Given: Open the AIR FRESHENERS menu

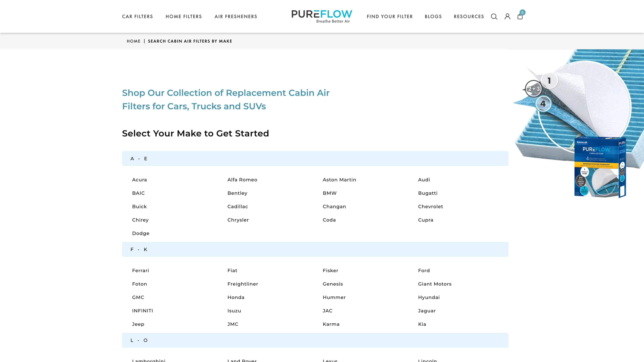Looking at the screenshot, I should (236, 16).
